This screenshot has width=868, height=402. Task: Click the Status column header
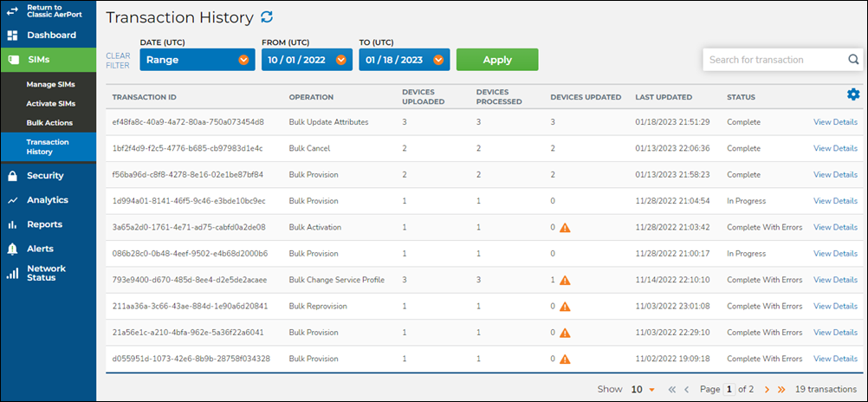(741, 97)
